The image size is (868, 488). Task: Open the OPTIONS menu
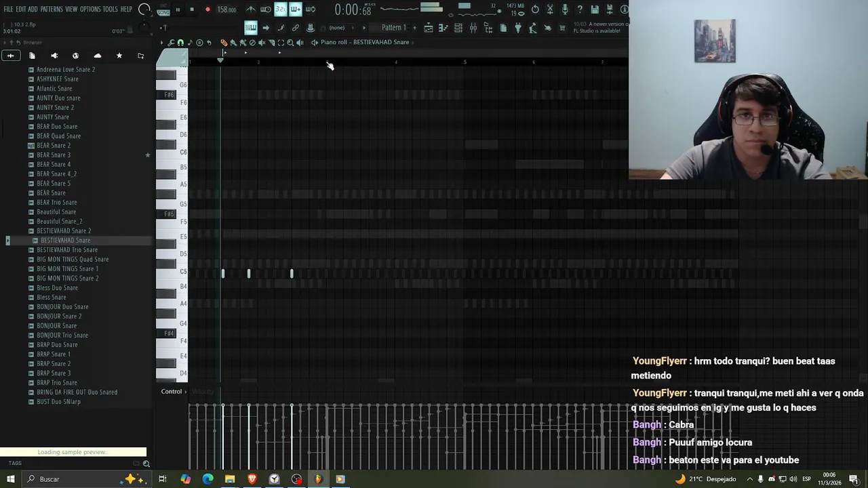(90, 9)
